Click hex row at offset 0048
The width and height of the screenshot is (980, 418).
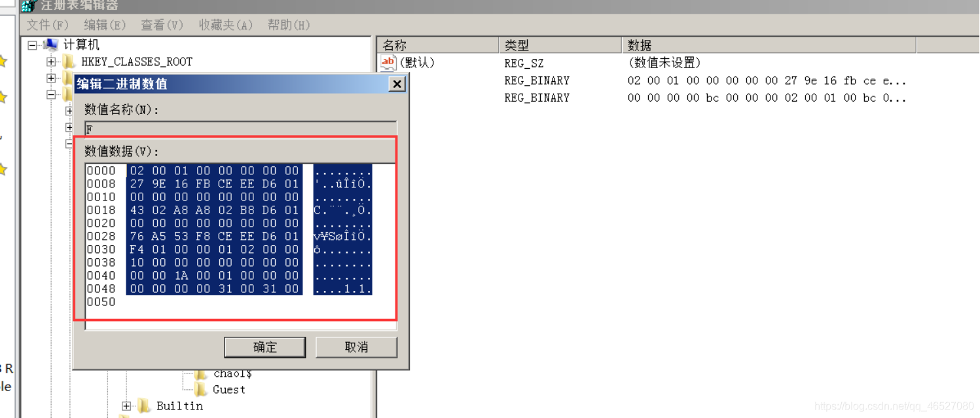coord(214,288)
